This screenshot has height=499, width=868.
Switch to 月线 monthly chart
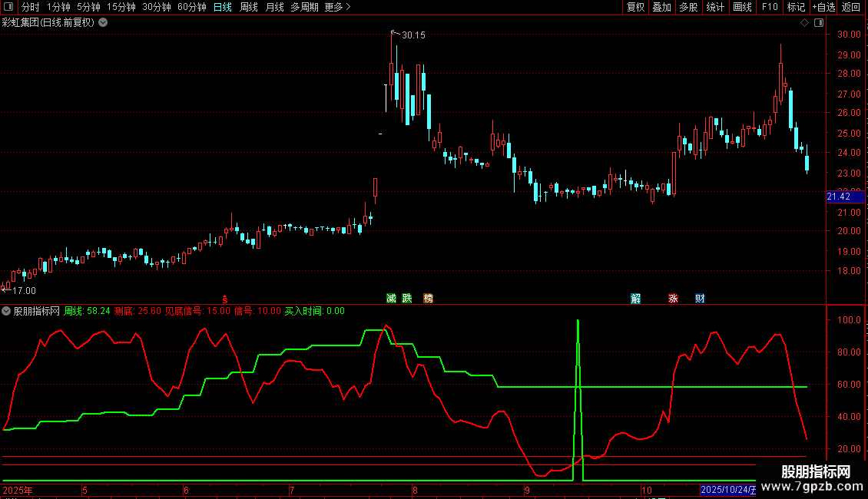274,7
